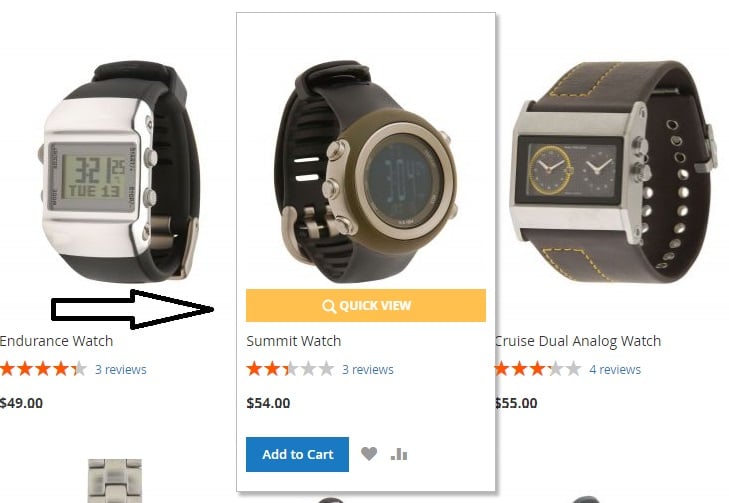Image resolution: width=729 pixels, height=503 pixels.
Task: Click the heart wishlist icon
Action: 369,453
